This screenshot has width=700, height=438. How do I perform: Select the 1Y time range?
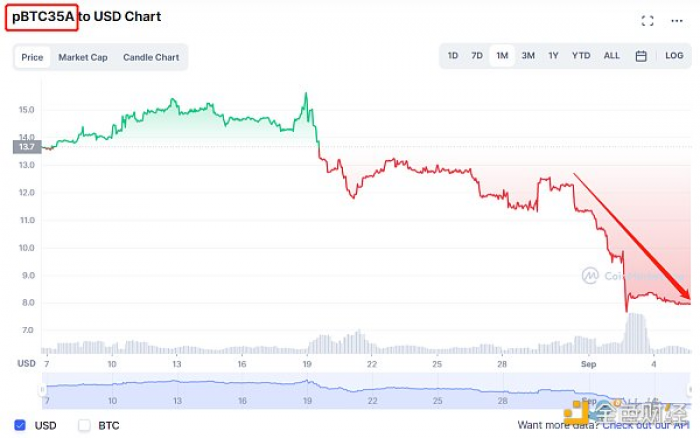pos(553,56)
